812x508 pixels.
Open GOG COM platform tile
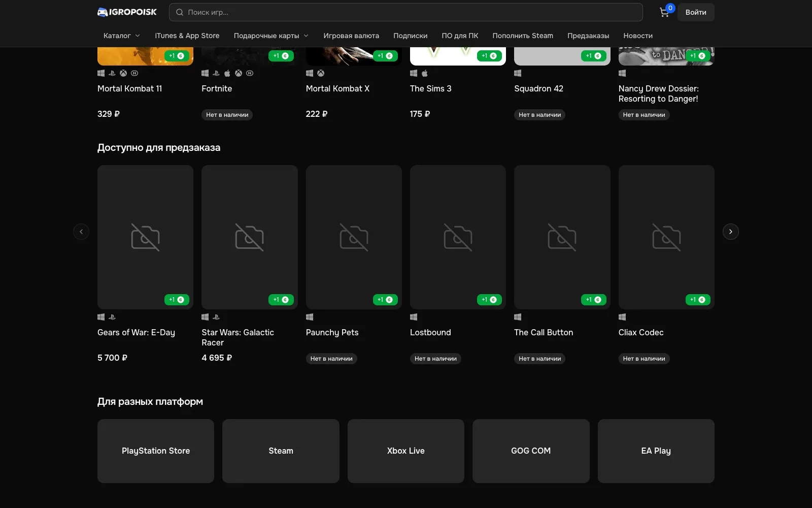531,451
